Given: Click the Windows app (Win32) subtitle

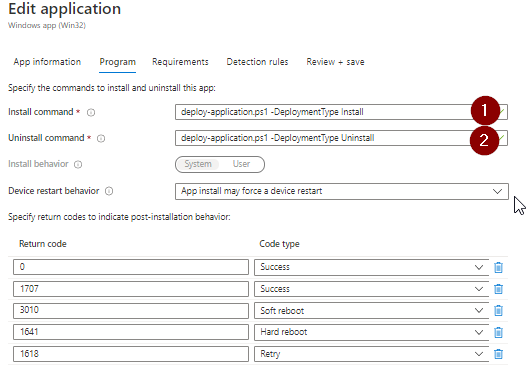Looking at the screenshot, I should [47, 26].
